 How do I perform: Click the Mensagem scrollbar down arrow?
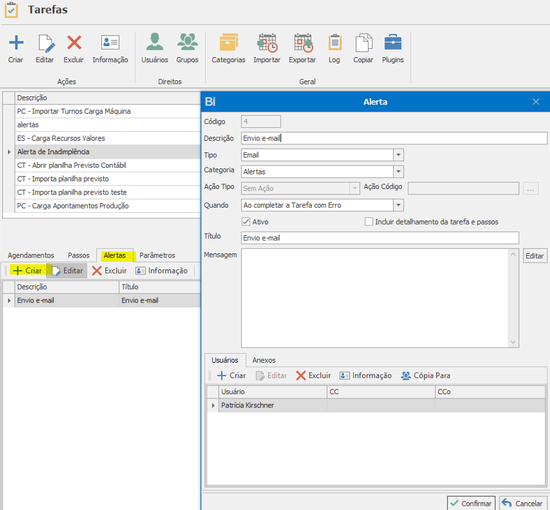pyautogui.click(x=513, y=342)
